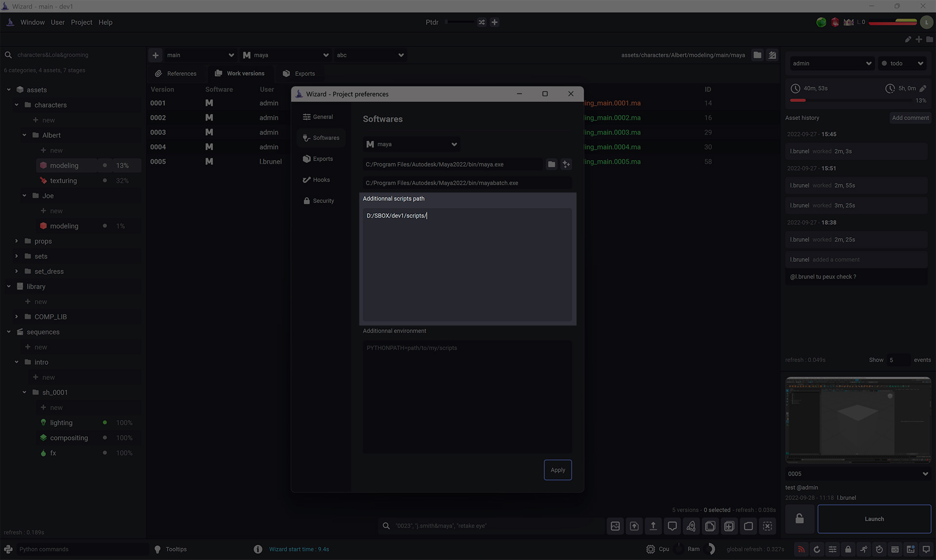The image size is (936, 560).
Task: Click the green gem icon in header
Action: click(821, 22)
